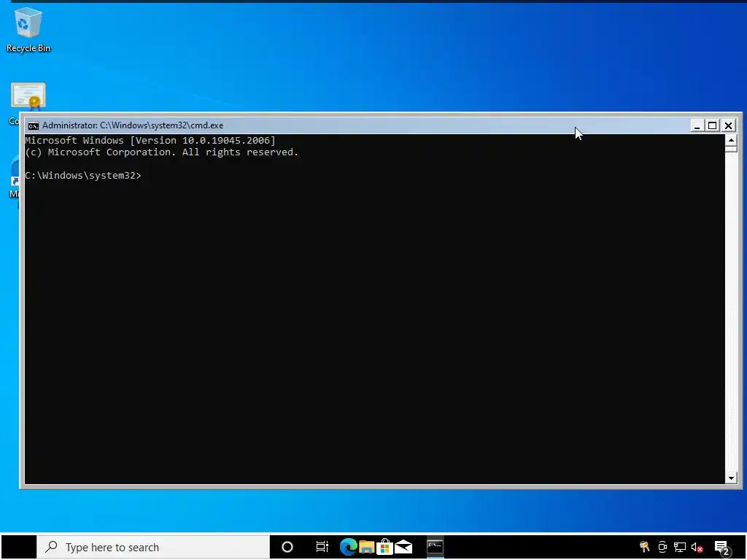The image size is (747, 560).
Task: Click the cmd.exe window title text
Action: [133, 125]
